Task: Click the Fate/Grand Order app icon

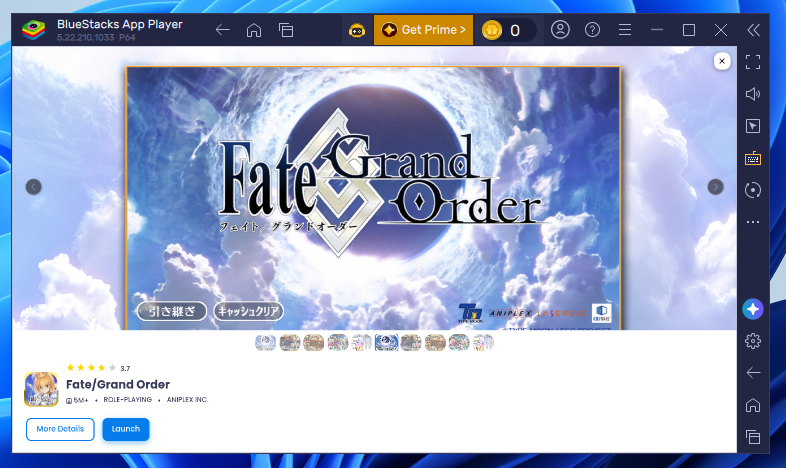Action: (x=41, y=389)
